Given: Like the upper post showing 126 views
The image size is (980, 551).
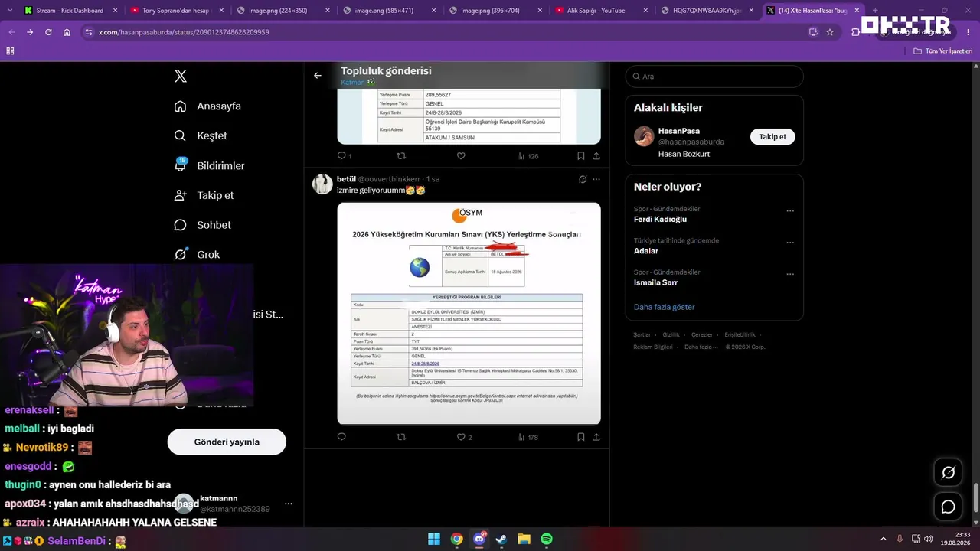Looking at the screenshot, I should [x=461, y=156].
